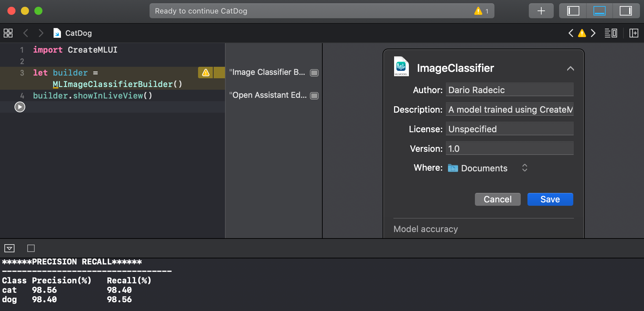644x311 pixels.
Task: Click the Author text field
Action: pyautogui.click(x=509, y=90)
